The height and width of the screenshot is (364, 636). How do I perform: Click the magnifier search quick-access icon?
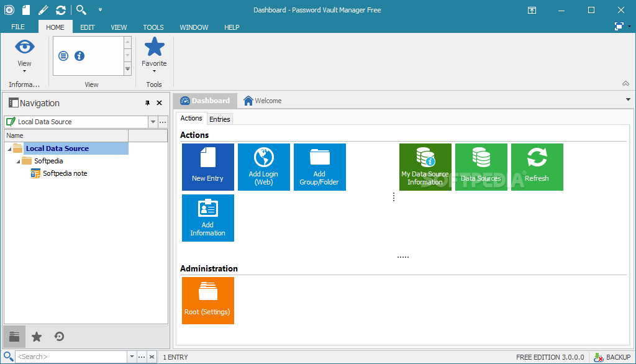81,10
